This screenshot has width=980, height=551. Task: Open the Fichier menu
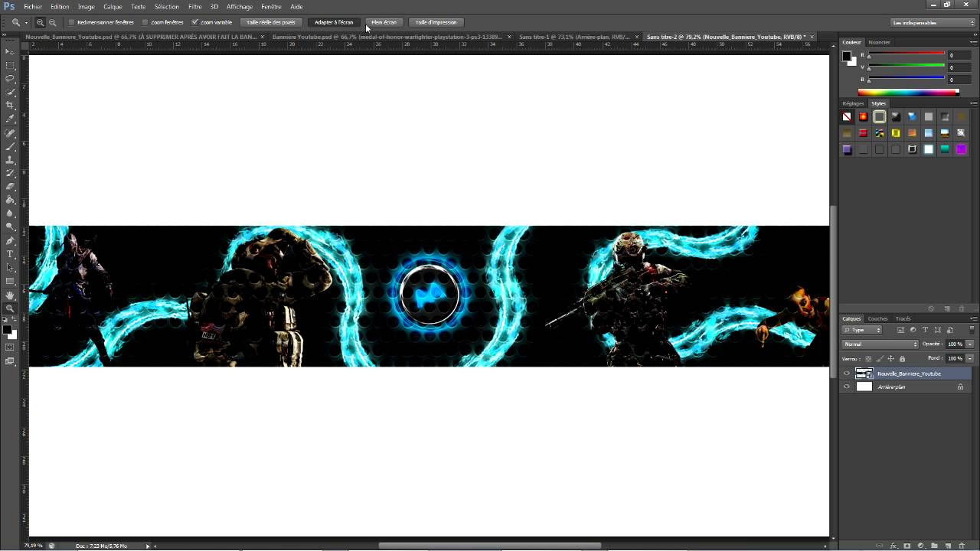point(33,6)
